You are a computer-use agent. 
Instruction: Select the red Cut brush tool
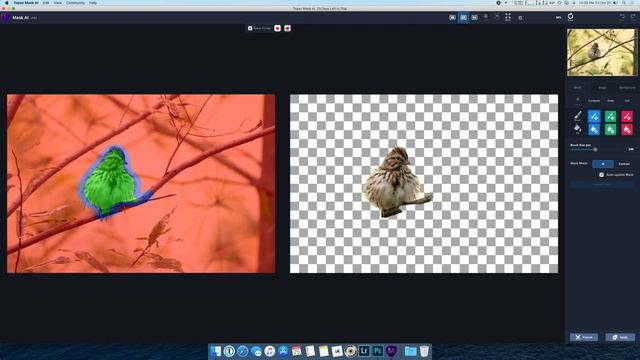point(627,116)
